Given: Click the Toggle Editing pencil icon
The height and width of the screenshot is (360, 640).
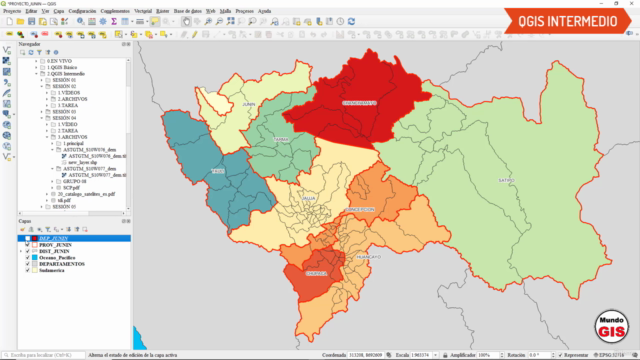Looking at the screenshot, I should (x=195, y=35).
